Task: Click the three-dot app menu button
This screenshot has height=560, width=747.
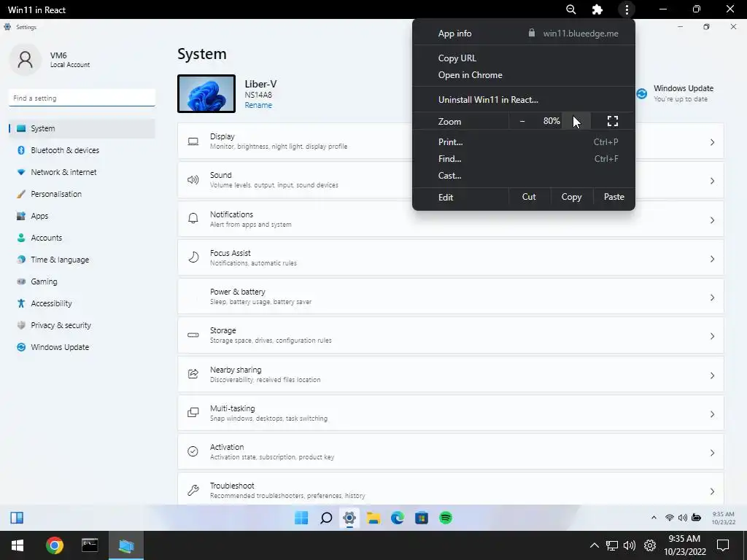Action: click(627, 9)
